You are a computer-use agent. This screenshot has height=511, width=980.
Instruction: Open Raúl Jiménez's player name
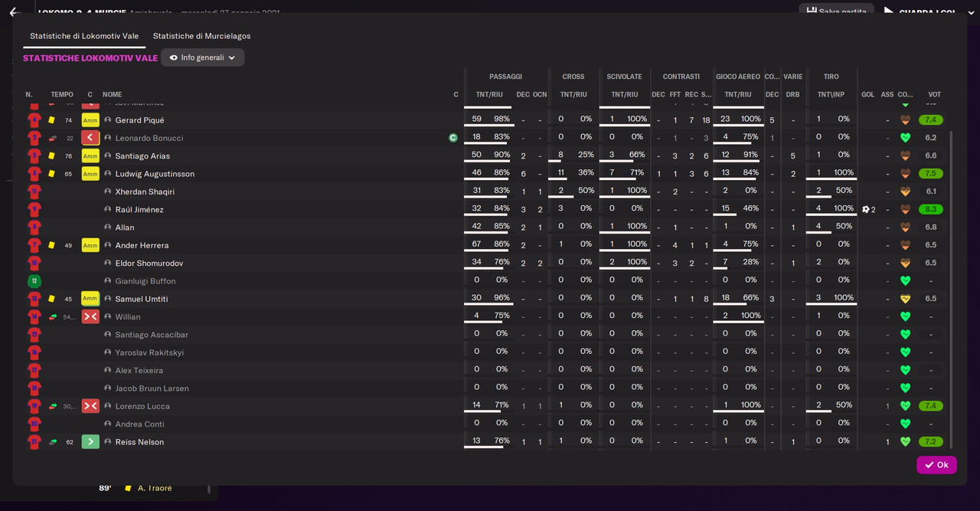click(x=139, y=209)
